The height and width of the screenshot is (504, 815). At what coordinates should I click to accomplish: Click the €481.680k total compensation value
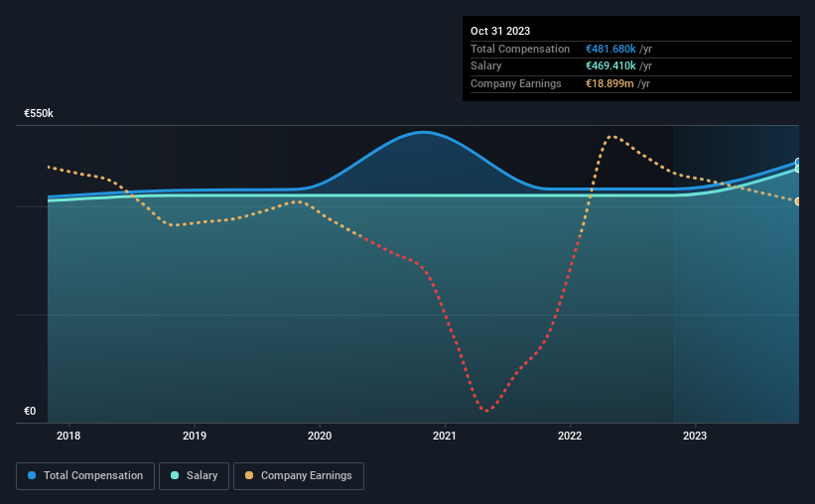coord(611,49)
